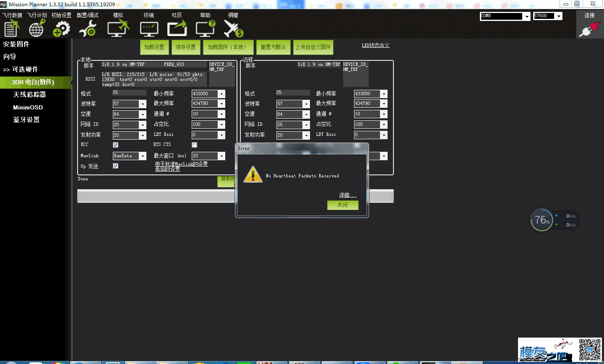
Task: Click 加载固件（本地）button
Action: tap(228, 47)
